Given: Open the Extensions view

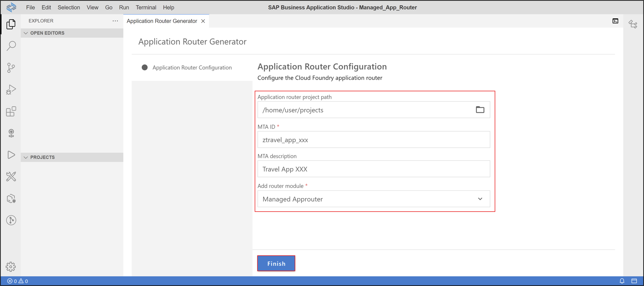Looking at the screenshot, I should pos(11,111).
